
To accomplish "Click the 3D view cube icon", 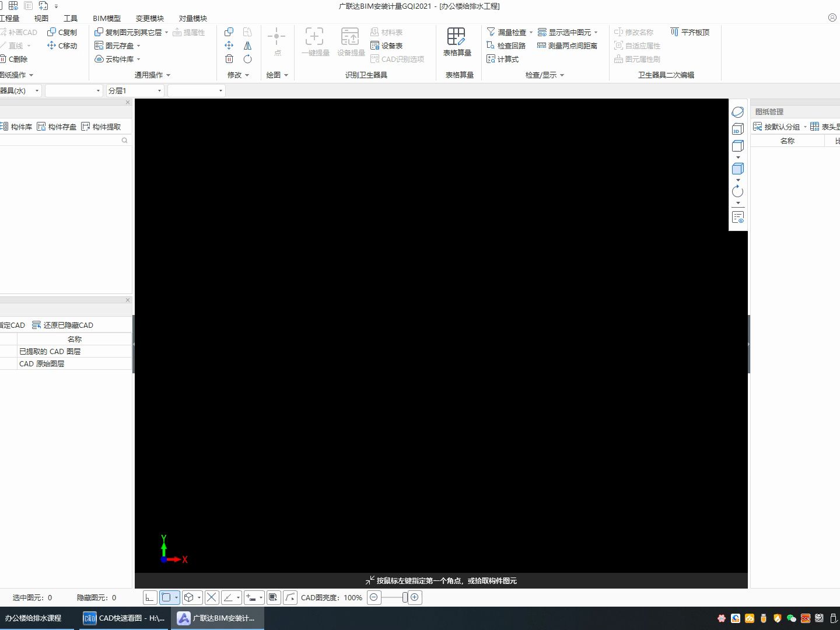I will [738, 129].
